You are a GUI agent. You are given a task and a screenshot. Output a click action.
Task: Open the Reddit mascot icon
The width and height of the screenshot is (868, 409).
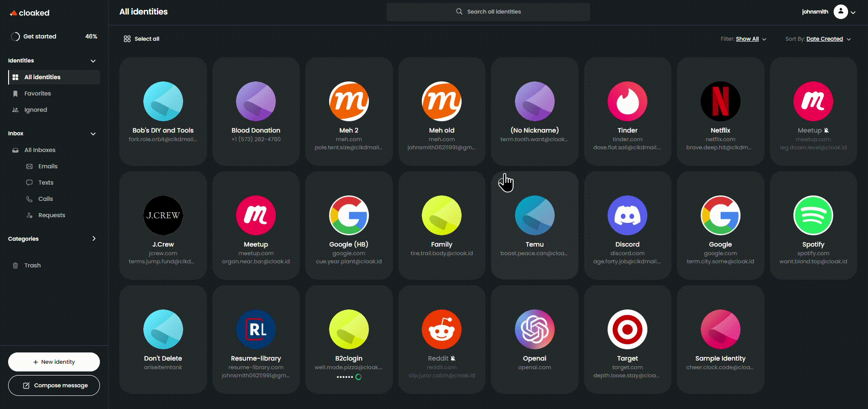[441, 329]
